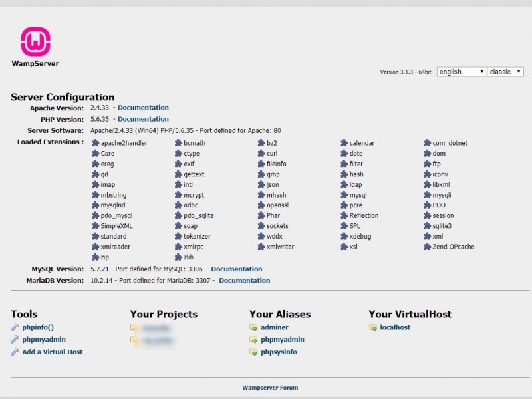Screen dimensions: 532x399
Task: Open the localhost virtual host link
Action: coord(395,327)
